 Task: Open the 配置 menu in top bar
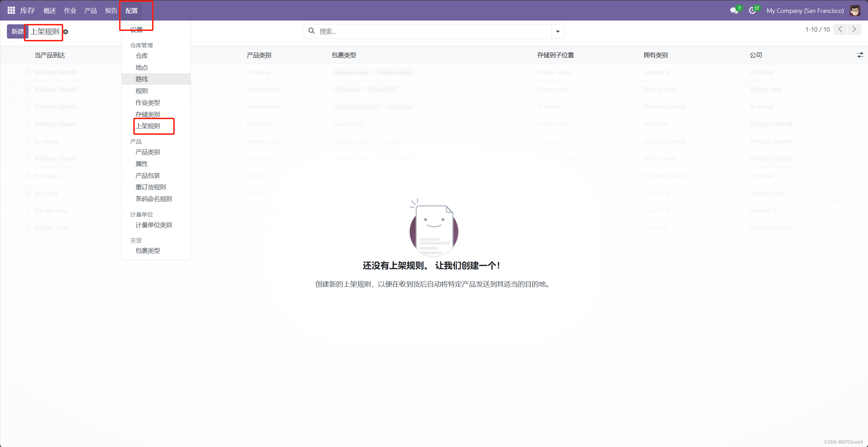[x=132, y=11]
